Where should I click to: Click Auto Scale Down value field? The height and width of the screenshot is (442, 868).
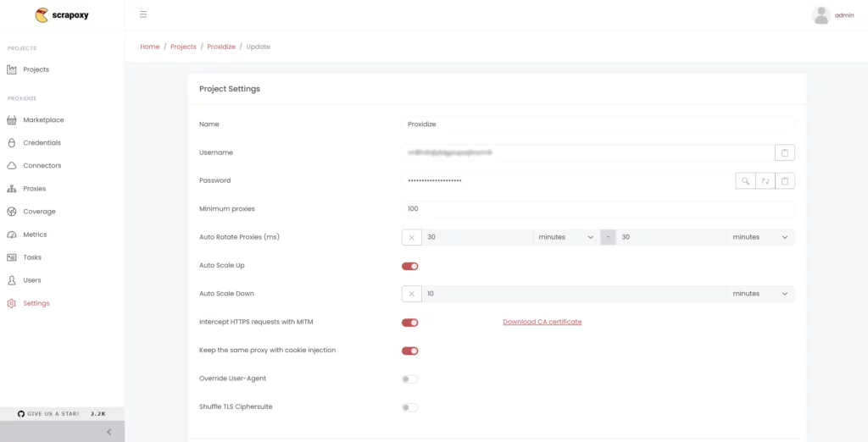pyautogui.click(x=575, y=294)
